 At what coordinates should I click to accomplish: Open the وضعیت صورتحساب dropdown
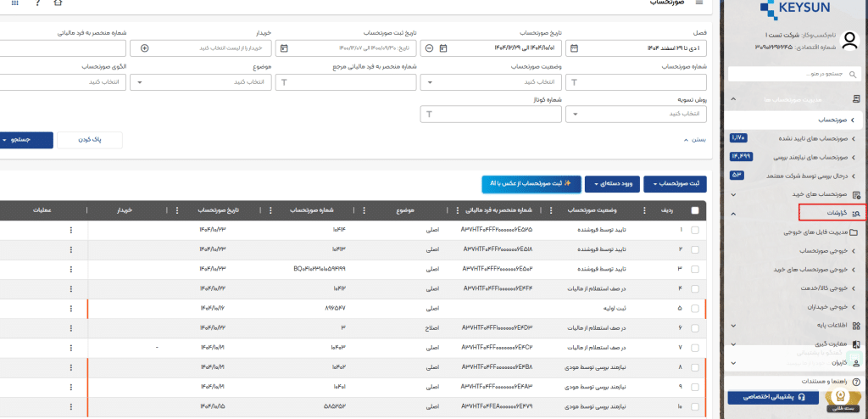pyautogui.click(x=492, y=82)
